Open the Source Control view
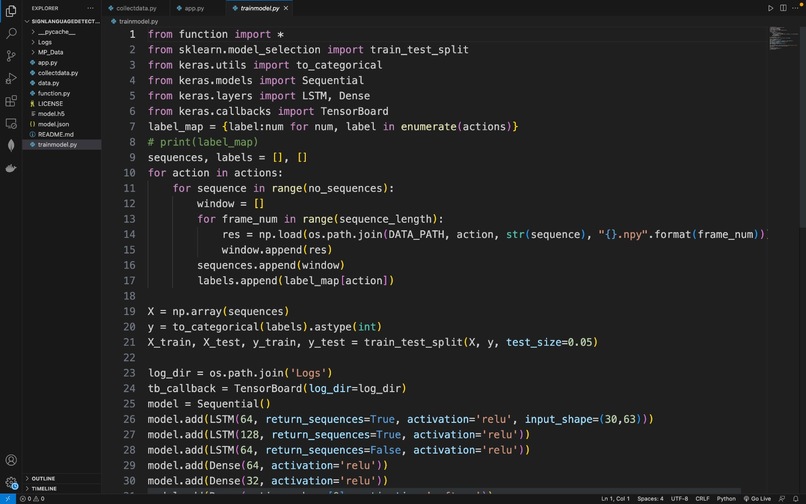 pyautogui.click(x=11, y=56)
